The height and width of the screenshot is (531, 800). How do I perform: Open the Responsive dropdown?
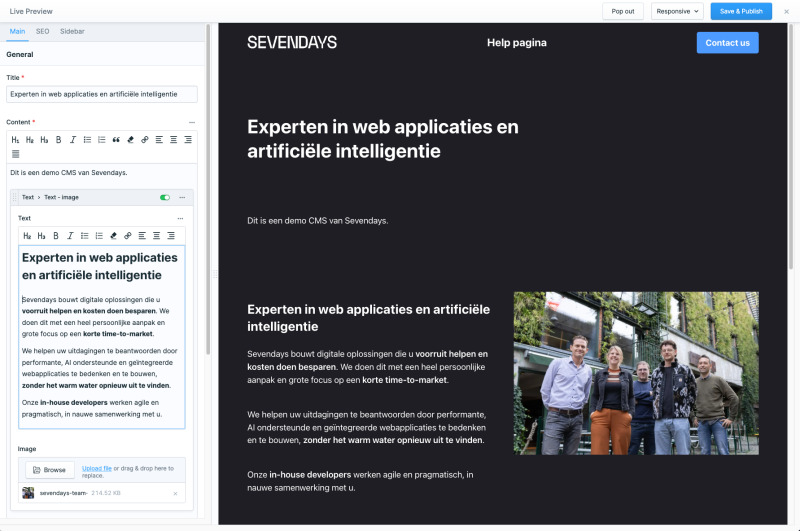pyautogui.click(x=677, y=11)
